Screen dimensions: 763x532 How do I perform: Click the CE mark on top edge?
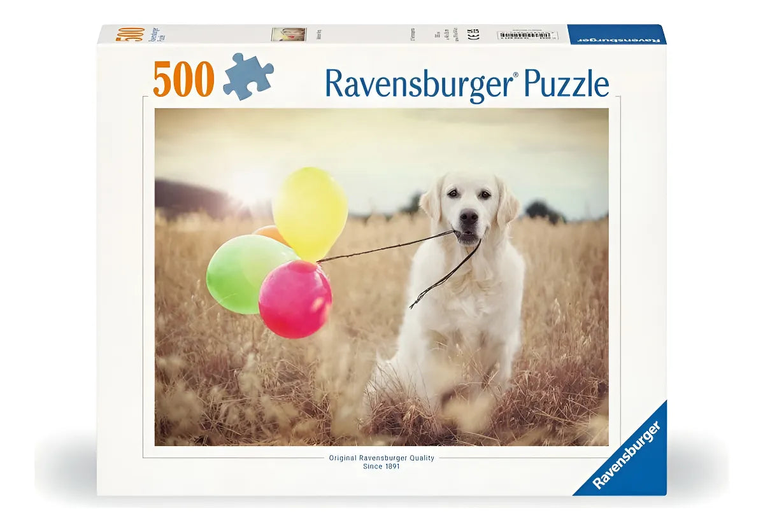pos(473,34)
